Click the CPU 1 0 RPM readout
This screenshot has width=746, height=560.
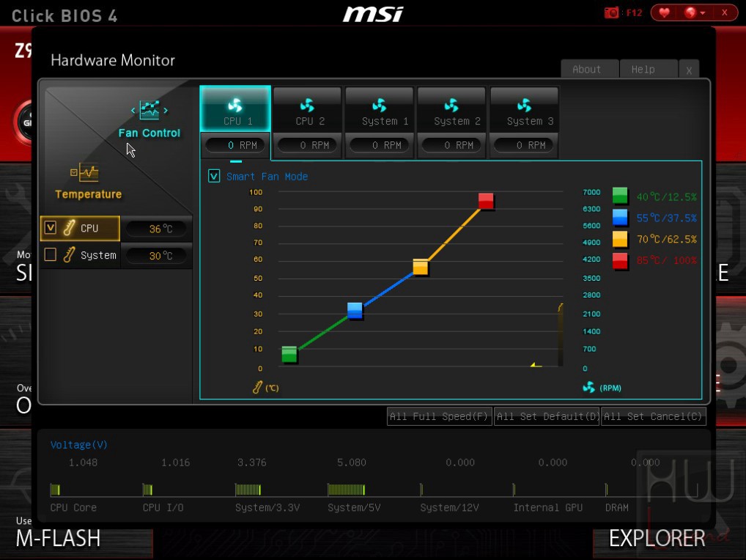[x=235, y=145]
